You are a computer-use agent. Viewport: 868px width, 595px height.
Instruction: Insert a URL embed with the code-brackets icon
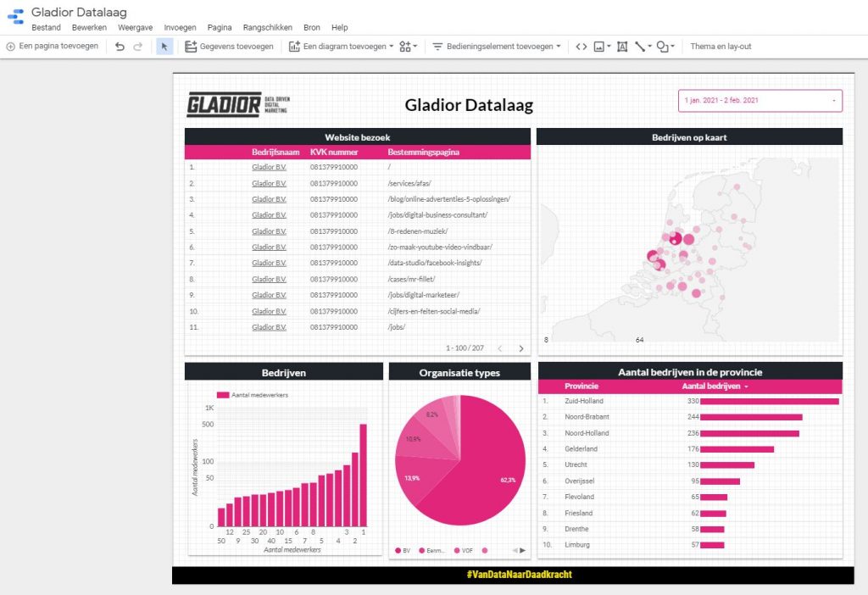581,47
